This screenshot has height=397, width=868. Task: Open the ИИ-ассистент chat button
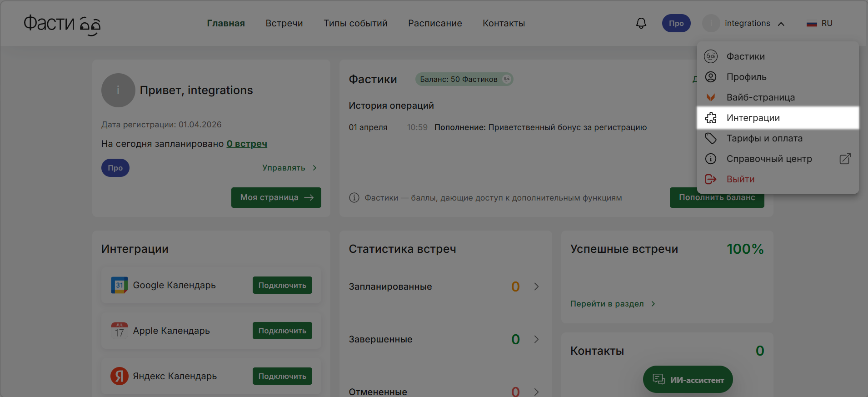coord(688,379)
